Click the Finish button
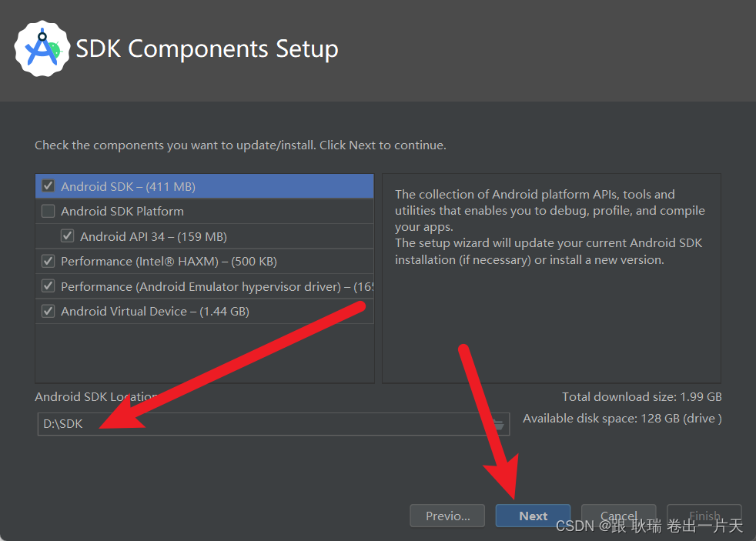The height and width of the screenshot is (541, 756). coord(704,516)
